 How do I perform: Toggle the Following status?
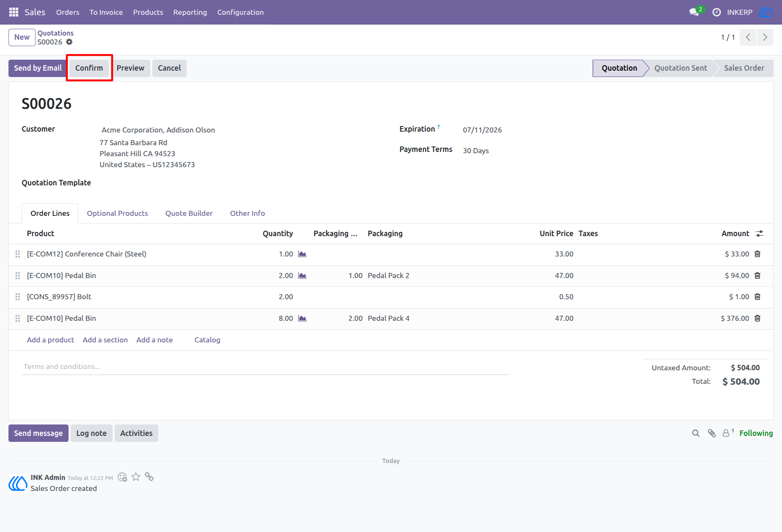point(756,433)
